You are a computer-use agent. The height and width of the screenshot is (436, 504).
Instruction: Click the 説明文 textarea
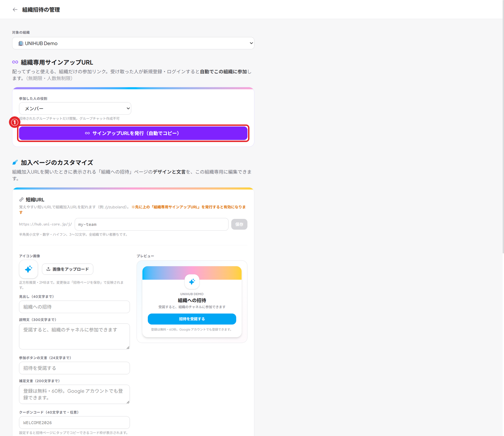point(74,336)
